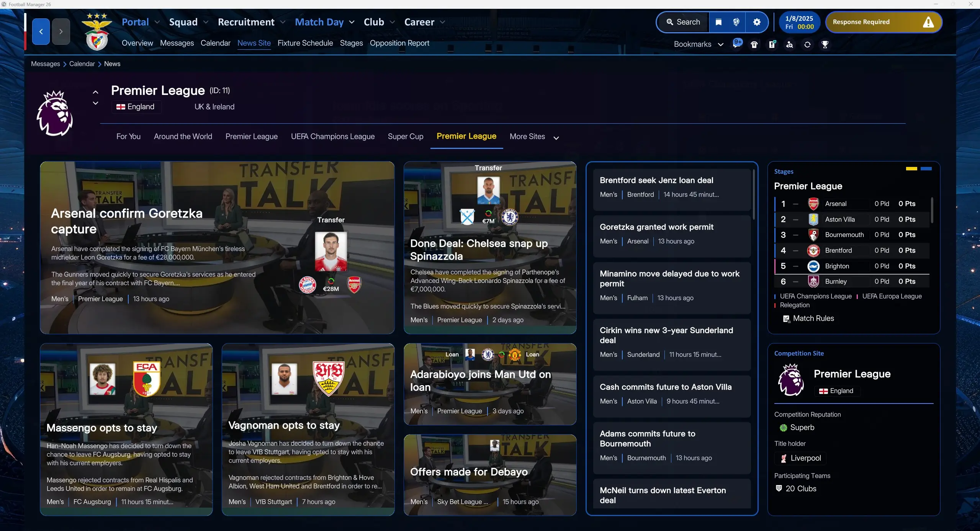Click the shirt squad shortcut icon

754,45
